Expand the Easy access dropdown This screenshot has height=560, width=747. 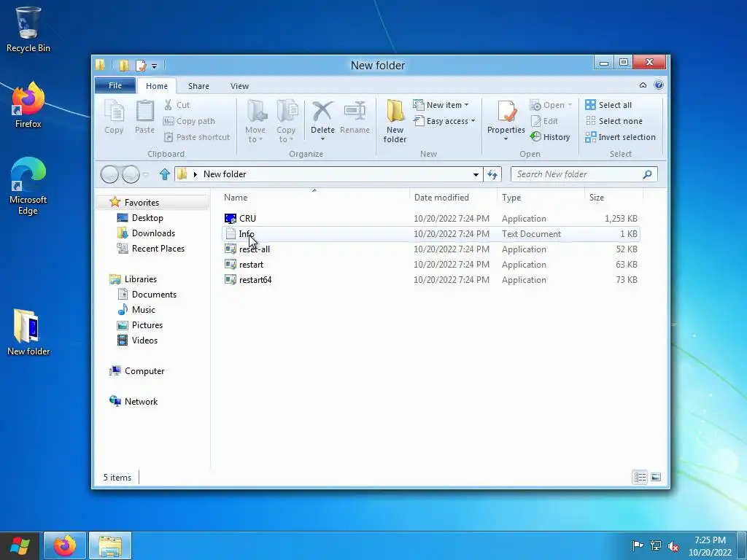click(473, 121)
